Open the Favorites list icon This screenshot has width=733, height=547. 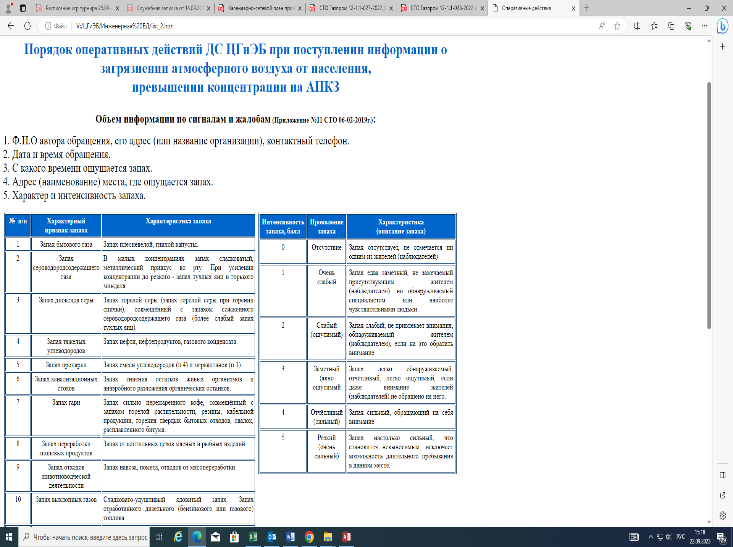(x=654, y=26)
